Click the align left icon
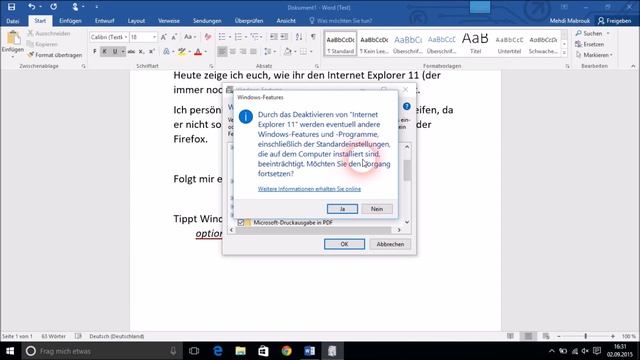The height and width of the screenshot is (360, 640). [x=222, y=51]
